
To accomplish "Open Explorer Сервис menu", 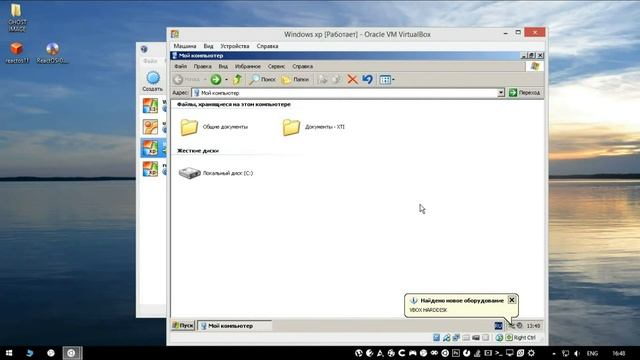I will [x=276, y=66].
